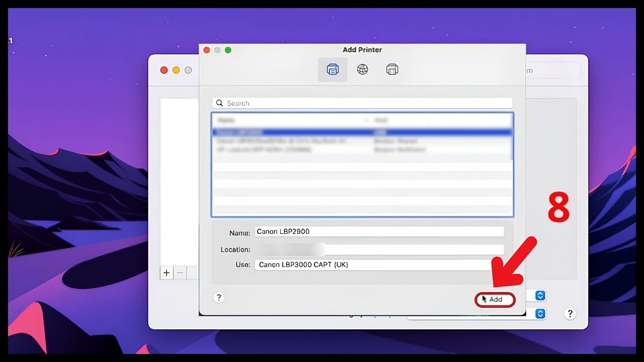The image size is (644, 362).
Task: Switch to the Windows printer tab icon
Action: tap(392, 70)
